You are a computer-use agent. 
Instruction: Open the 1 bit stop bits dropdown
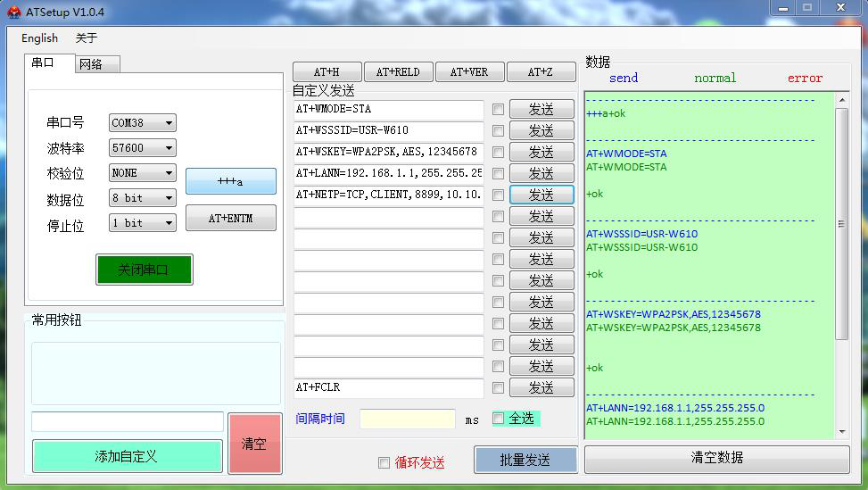tap(142, 222)
